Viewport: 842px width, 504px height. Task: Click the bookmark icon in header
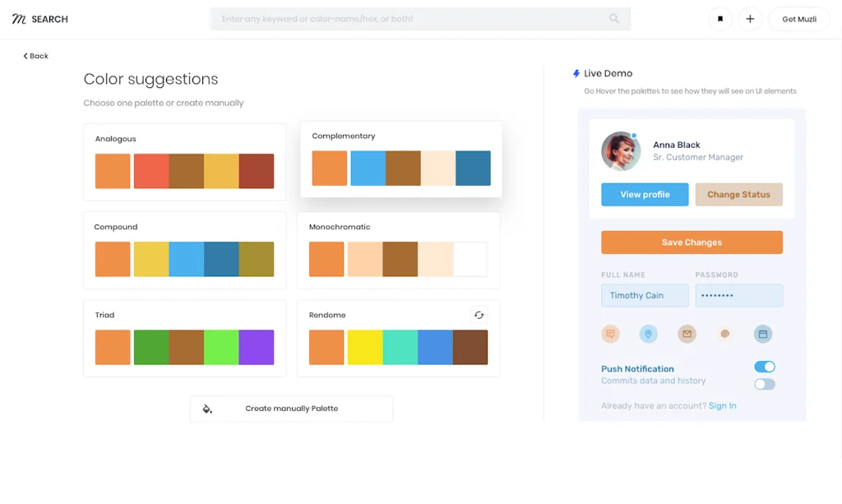point(720,19)
